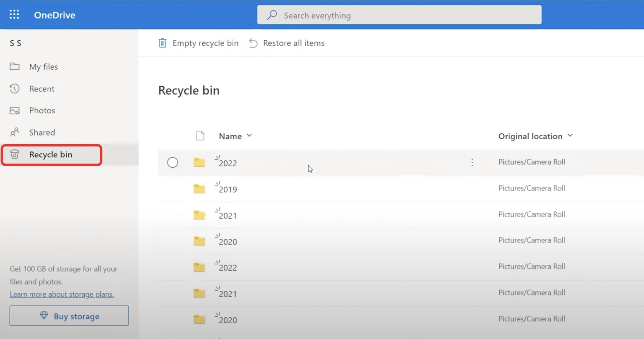Image resolution: width=644 pixels, height=339 pixels.
Task: Open the Original location sort dropdown
Action: click(570, 136)
